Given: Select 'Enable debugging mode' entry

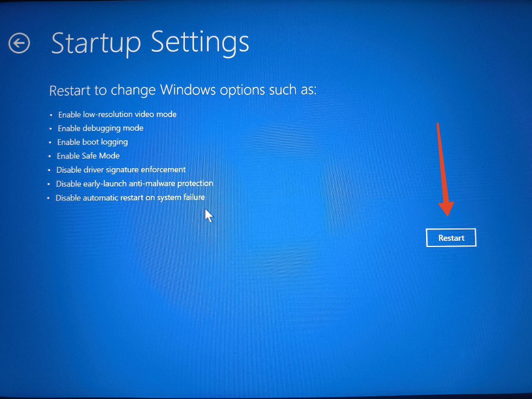Looking at the screenshot, I should coord(101,128).
